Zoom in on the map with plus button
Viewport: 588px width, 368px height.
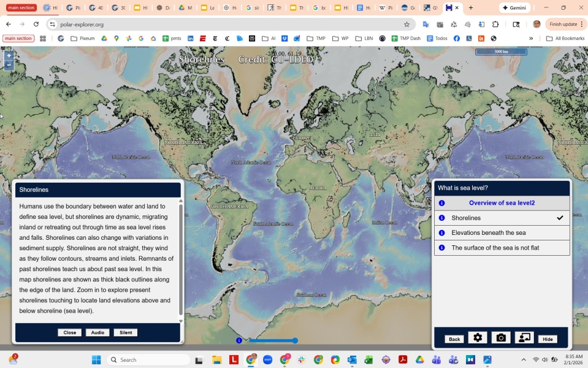[9, 55]
